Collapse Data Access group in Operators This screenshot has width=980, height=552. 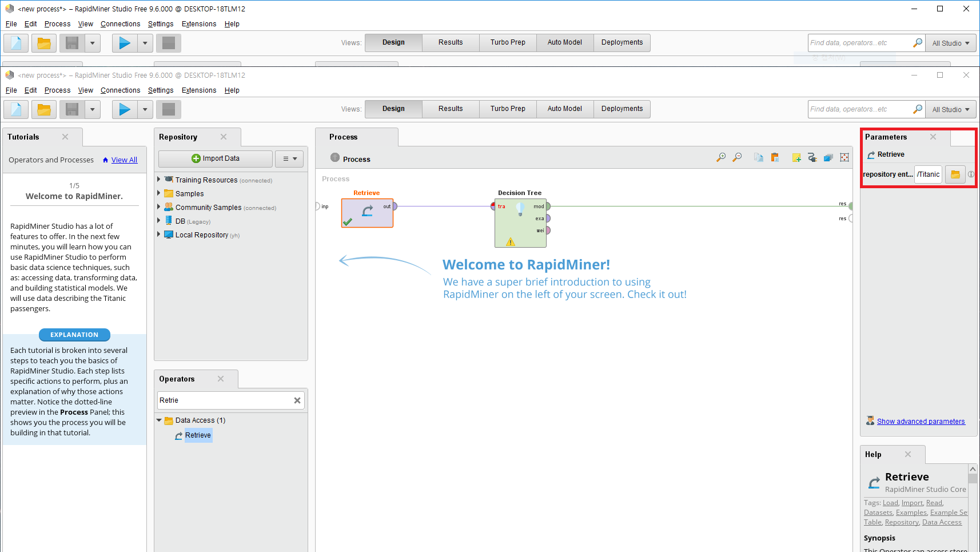tap(159, 420)
